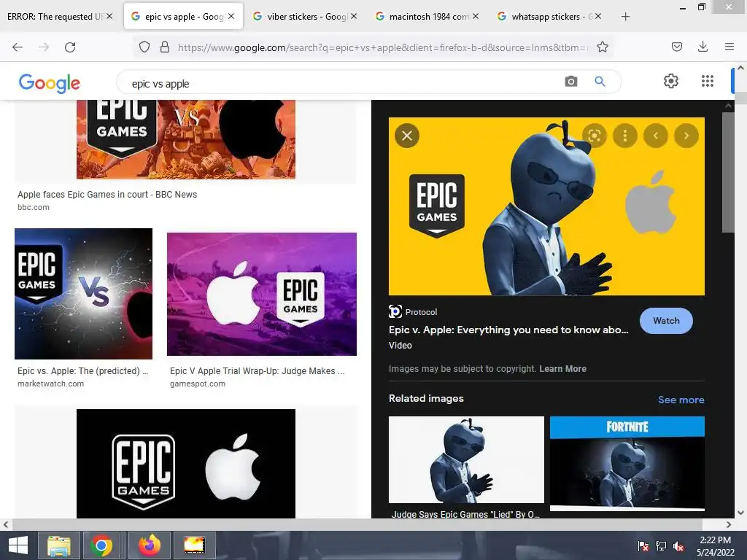This screenshot has height=560, width=747.
Task: Open the Firefox hamburger menu
Action: (729, 47)
